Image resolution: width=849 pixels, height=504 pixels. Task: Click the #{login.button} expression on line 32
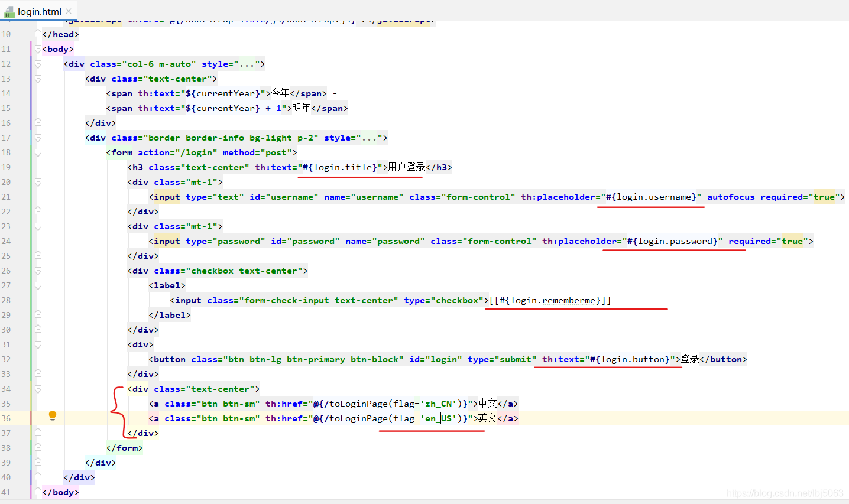(630, 359)
